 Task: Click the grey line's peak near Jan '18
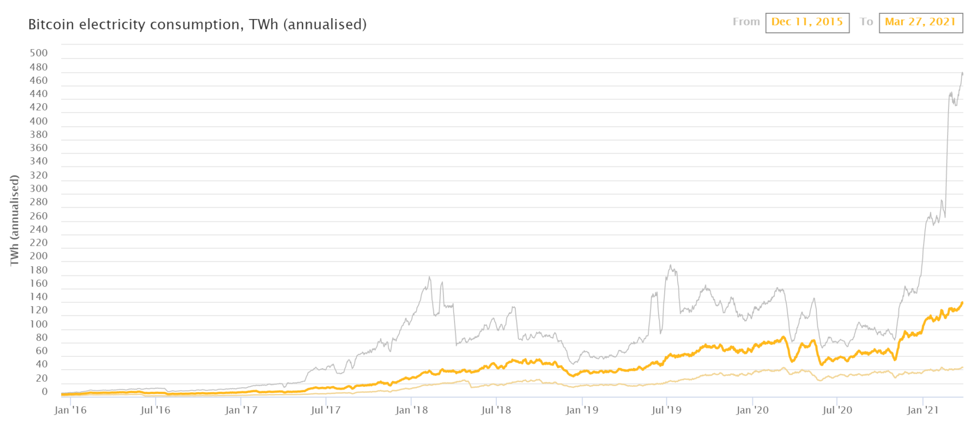click(x=429, y=277)
